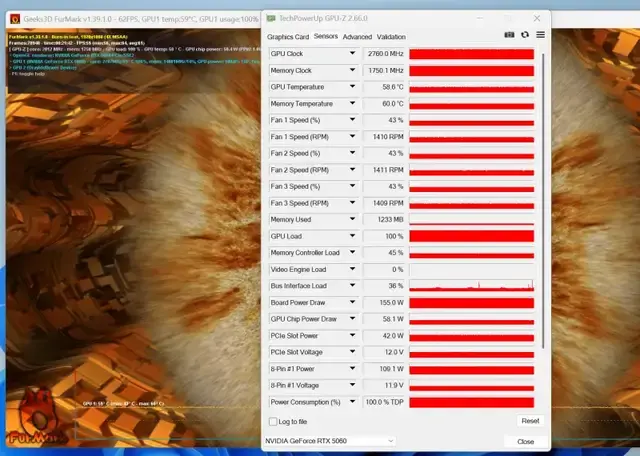The width and height of the screenshot is (640, 456).
Task: Expand the PCIe Slot Voltage dropdown
Action: click(x=352, y=351)
